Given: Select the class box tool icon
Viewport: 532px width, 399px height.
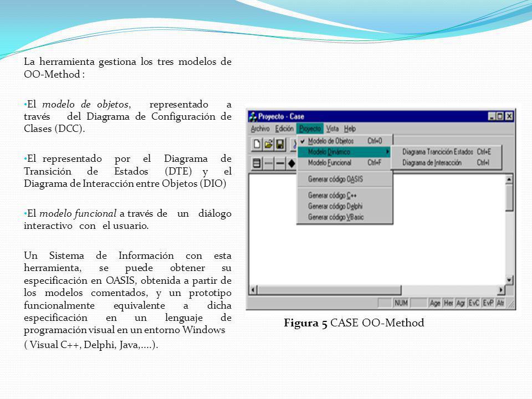Looking at the screenshot, I should [257, 164].
